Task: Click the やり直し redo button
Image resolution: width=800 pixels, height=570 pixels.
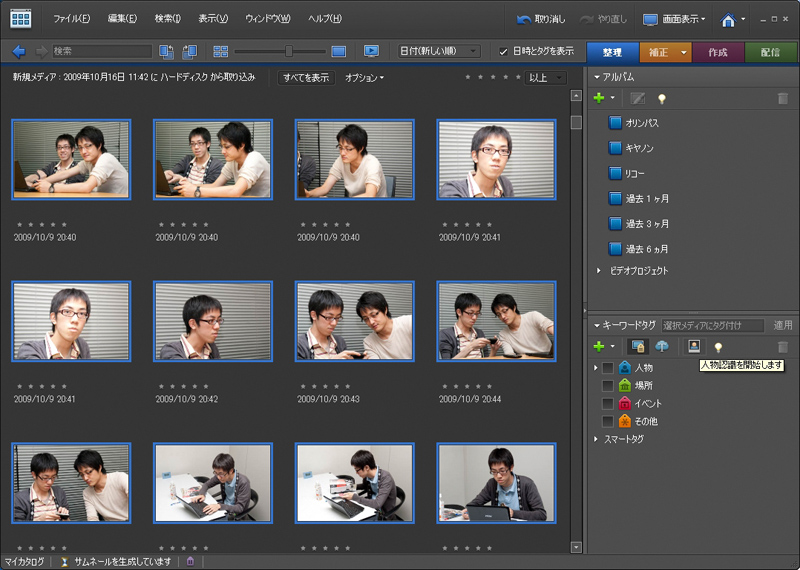Action: (x=604, y=19)
